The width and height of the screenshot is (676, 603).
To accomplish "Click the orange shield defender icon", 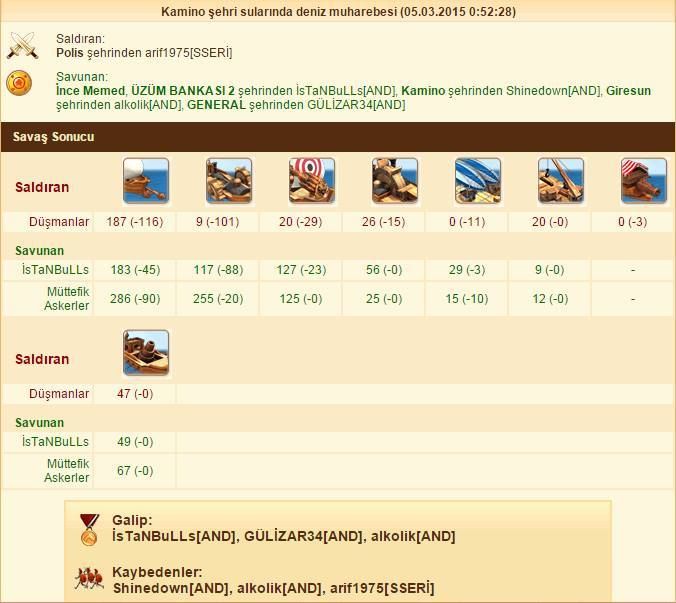I will 19,83.
